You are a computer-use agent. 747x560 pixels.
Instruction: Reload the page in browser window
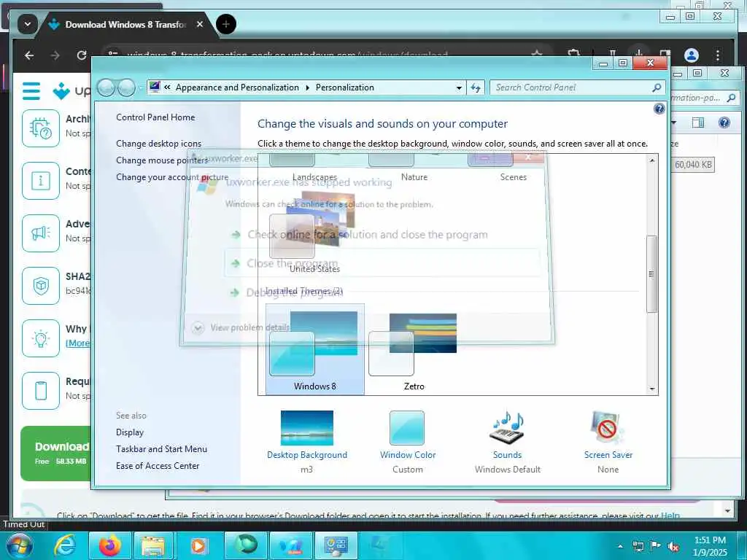(82, 55)
